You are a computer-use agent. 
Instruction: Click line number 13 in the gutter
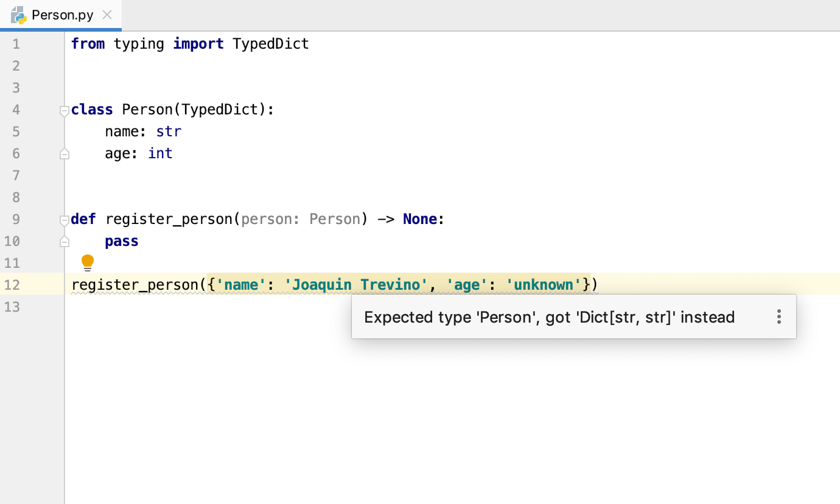(12, 307)
